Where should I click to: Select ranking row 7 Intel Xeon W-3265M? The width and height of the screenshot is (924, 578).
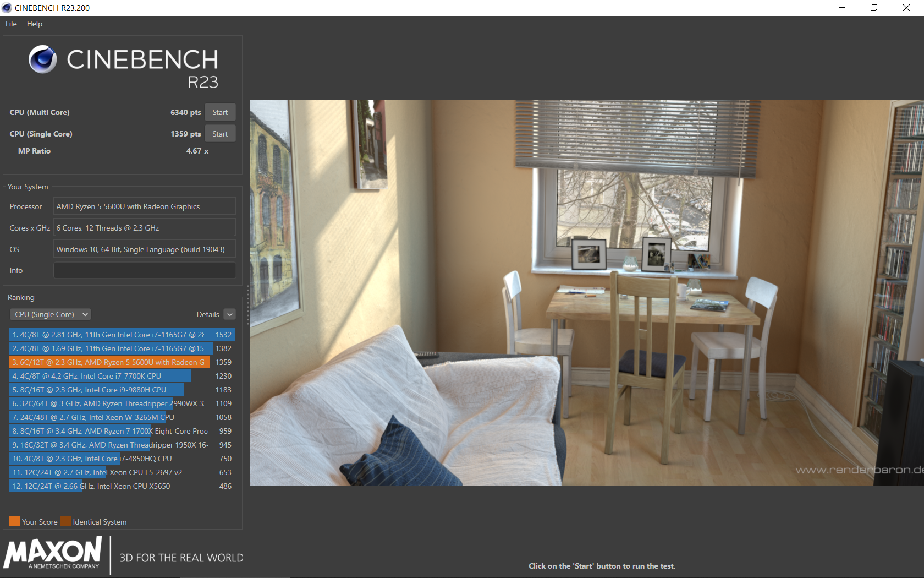click(122, 417)
